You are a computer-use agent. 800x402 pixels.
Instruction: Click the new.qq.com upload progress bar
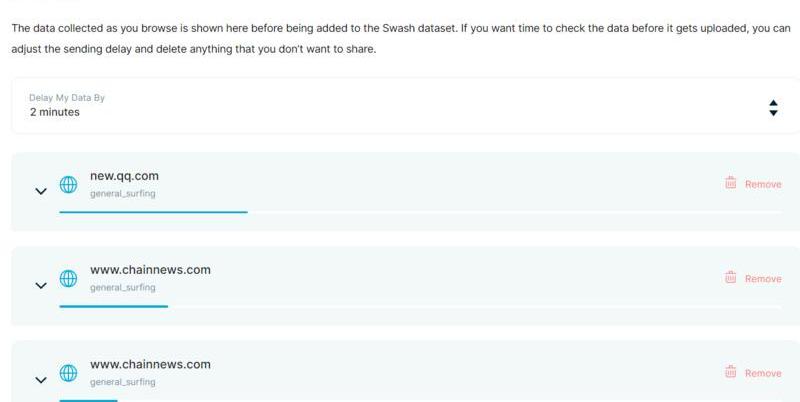[153, 212]
